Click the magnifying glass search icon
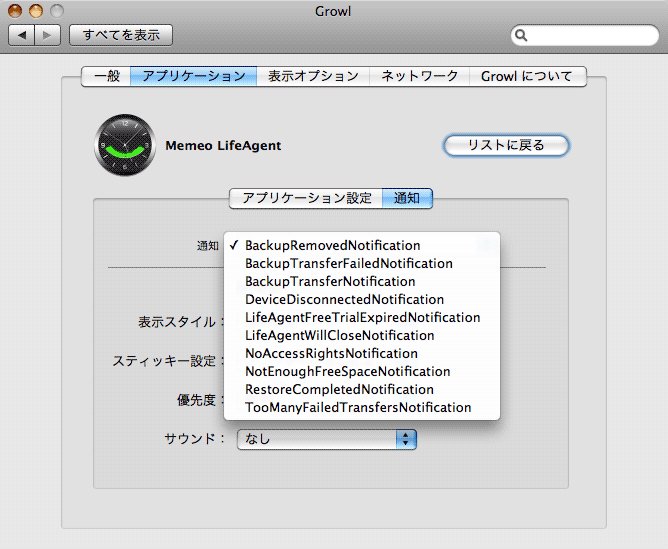Image resolution: width=668 pixels, height=549 pixels. (x=521, y=35)
